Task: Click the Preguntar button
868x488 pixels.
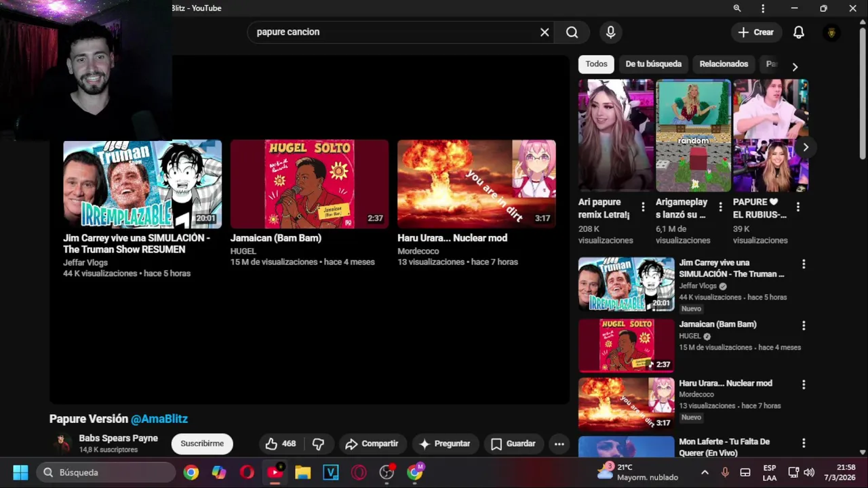Action: click(x=445, y=444)
